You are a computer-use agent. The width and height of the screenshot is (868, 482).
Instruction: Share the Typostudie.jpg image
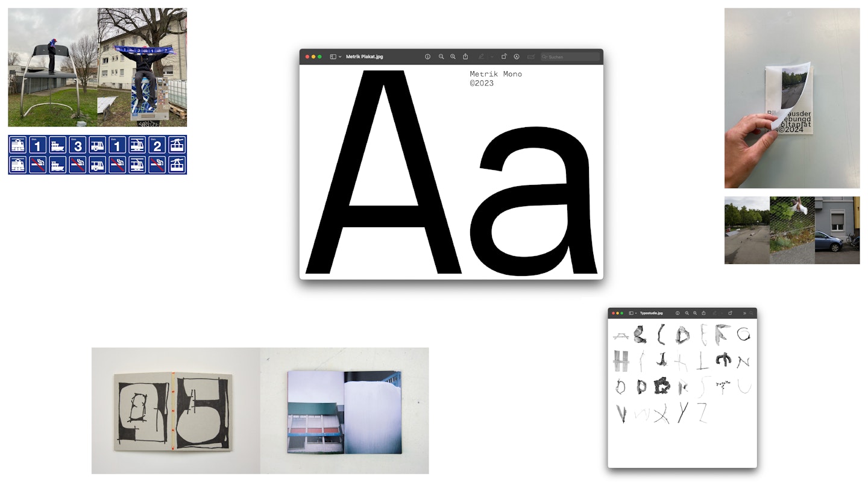point(703,313)
